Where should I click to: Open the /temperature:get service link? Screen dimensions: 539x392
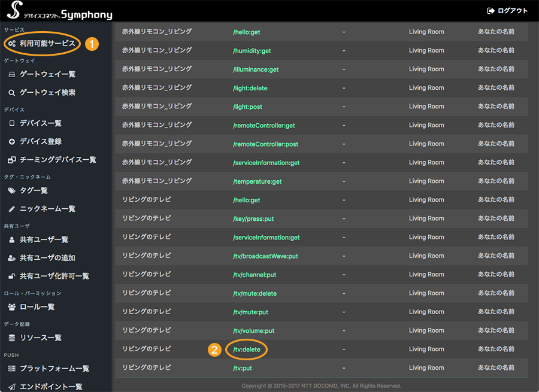(258, 181)
